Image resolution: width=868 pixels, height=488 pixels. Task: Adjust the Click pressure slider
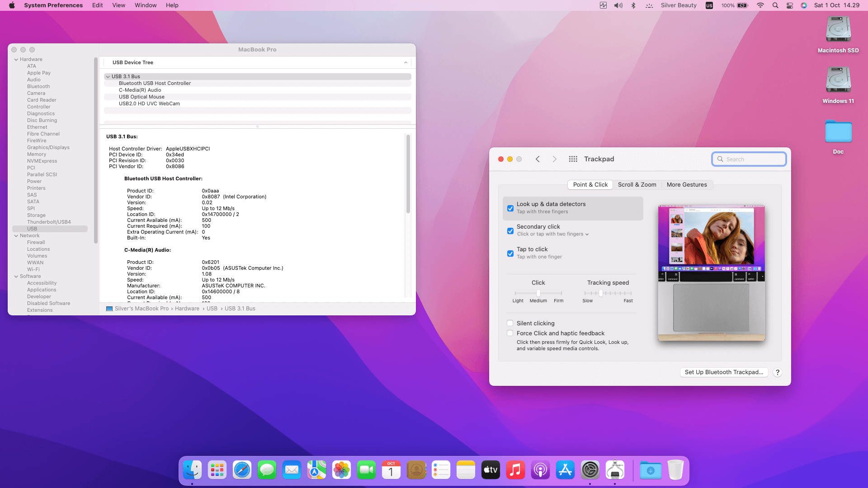pyautogui.click(x=538, y=293)
